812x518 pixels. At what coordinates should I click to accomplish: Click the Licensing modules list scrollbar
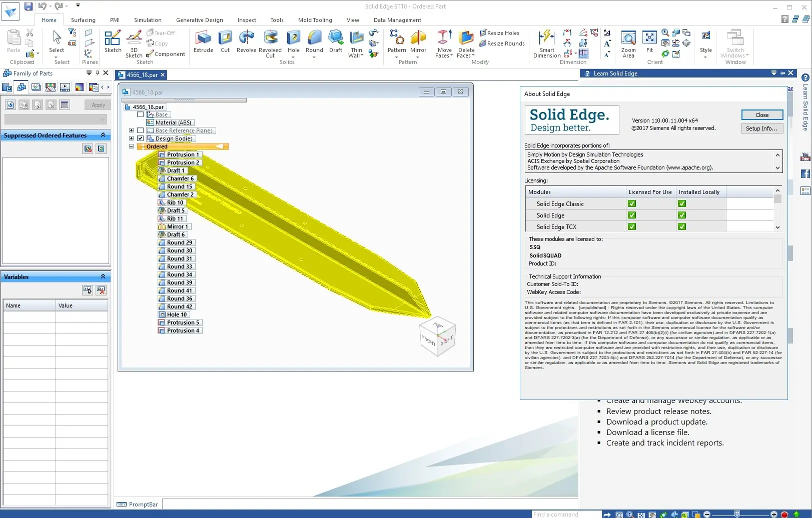coord(777,209)
